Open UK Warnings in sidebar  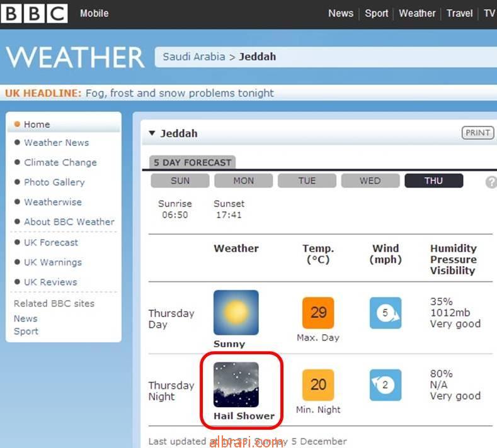click(x=53, y=262)
